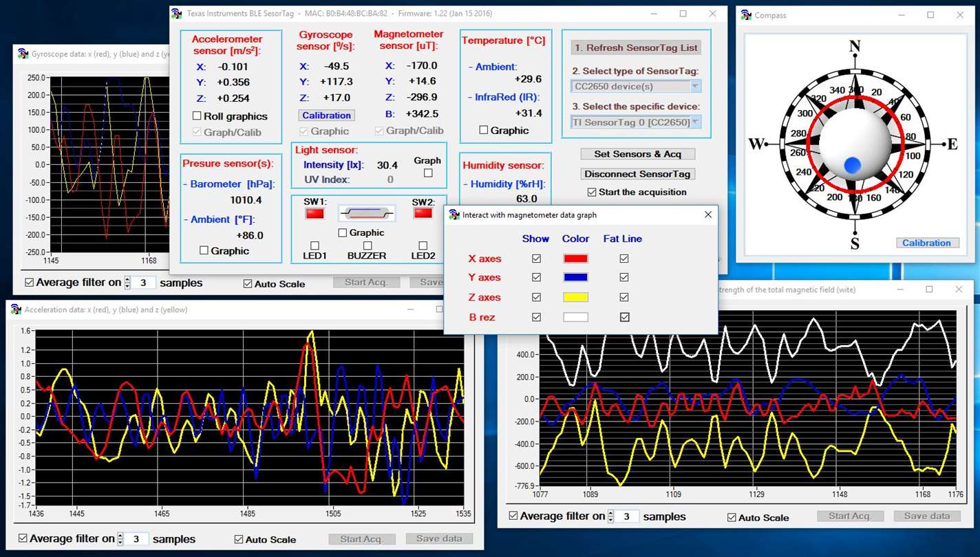Toggle Graphic checkbox under Pressure sensor
980x557 pixels.
[x=204, y=251]
